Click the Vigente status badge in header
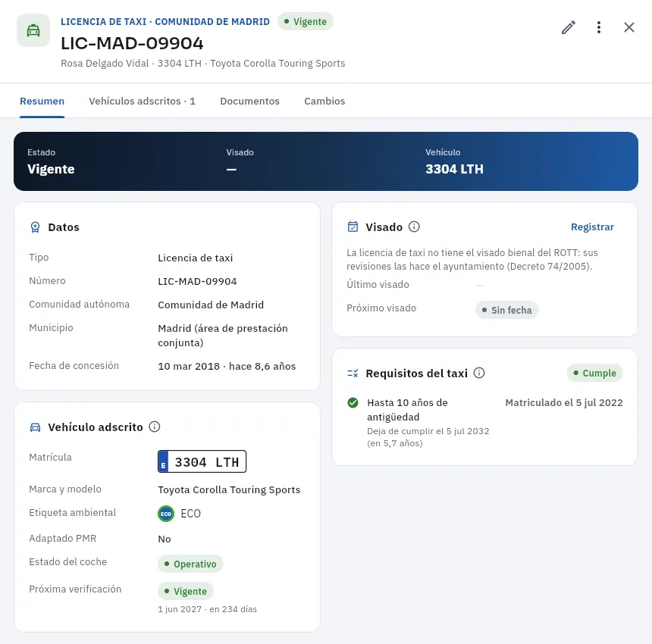This screenshot has height=644, width=652. pyautogui.click(x=306, y=21)
